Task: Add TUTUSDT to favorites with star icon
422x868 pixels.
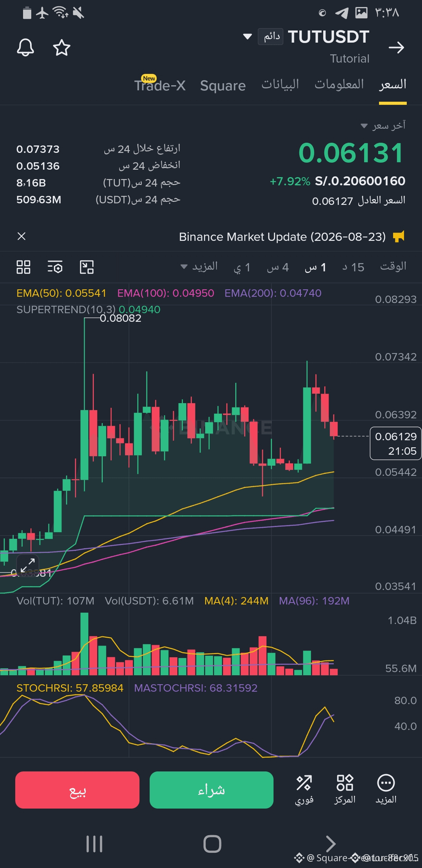Action: [x=61, y=48]
